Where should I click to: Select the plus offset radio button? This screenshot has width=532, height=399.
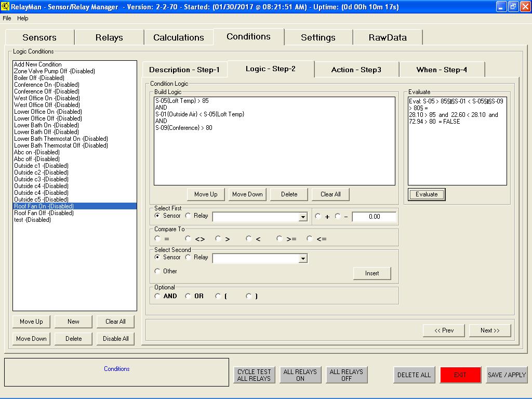(318, 217)
